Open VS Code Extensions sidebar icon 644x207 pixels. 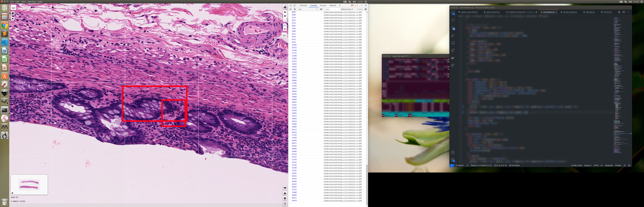pyautogui.click(x=453, y=50)
